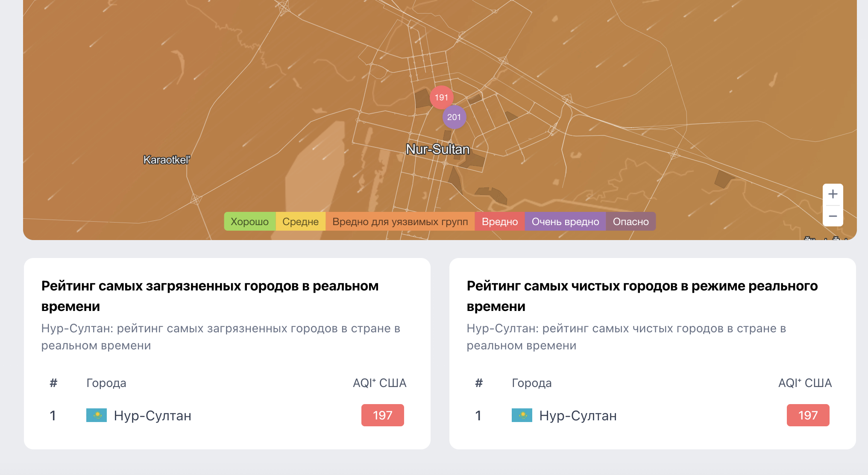This screenshot has width=868, height=475.
Task: Click the red AQI badge 197 in cleanest cities list
Action: pos(808,415)
